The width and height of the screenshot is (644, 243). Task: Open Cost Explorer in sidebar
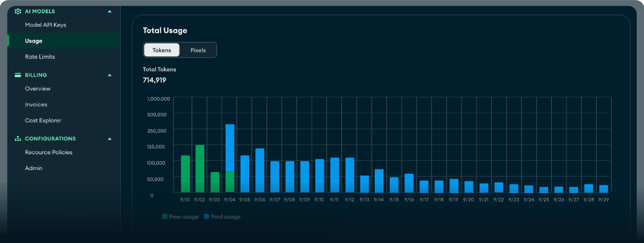(43, 120)
